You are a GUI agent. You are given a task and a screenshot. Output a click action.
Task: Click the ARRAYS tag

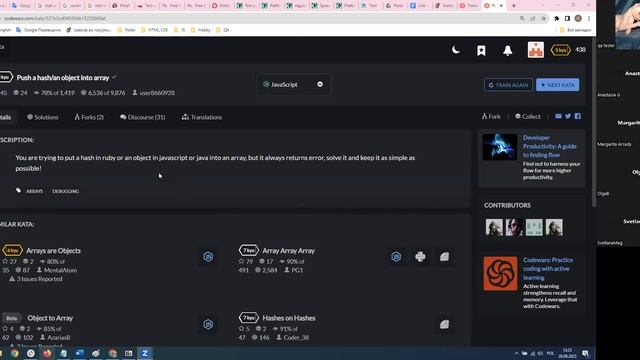pos(34,191)
